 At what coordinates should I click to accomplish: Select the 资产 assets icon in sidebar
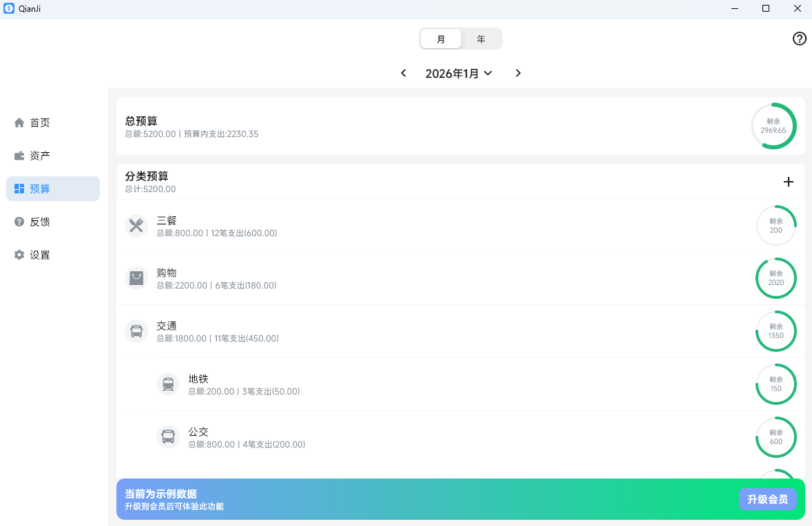click(x=19, y=155)
